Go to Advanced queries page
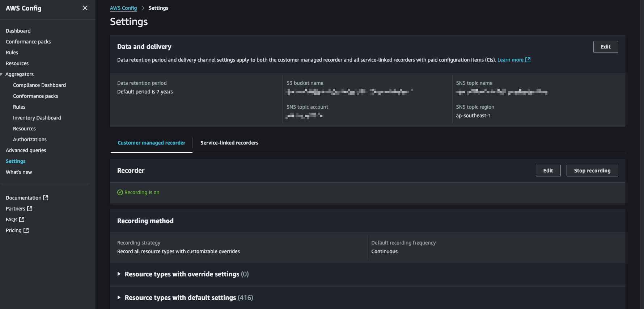This screenshot has width=644, height=309. click(x=26, y=150)
